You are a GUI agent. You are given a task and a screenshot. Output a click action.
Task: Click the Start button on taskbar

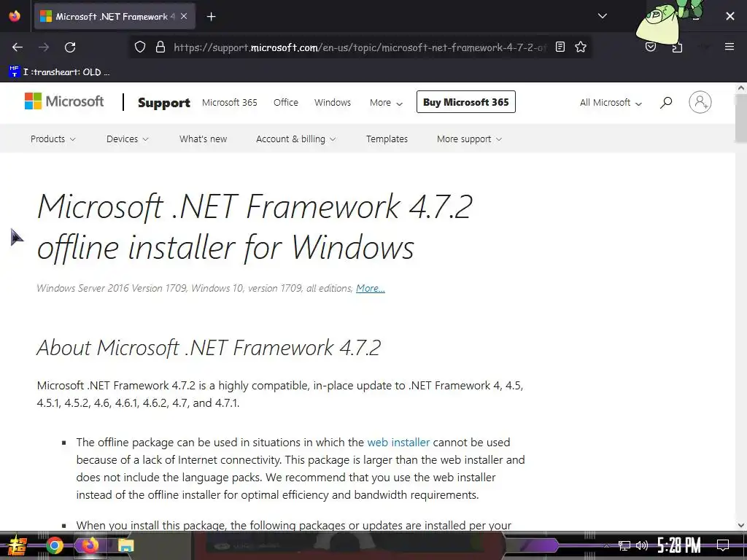point(17,545)
